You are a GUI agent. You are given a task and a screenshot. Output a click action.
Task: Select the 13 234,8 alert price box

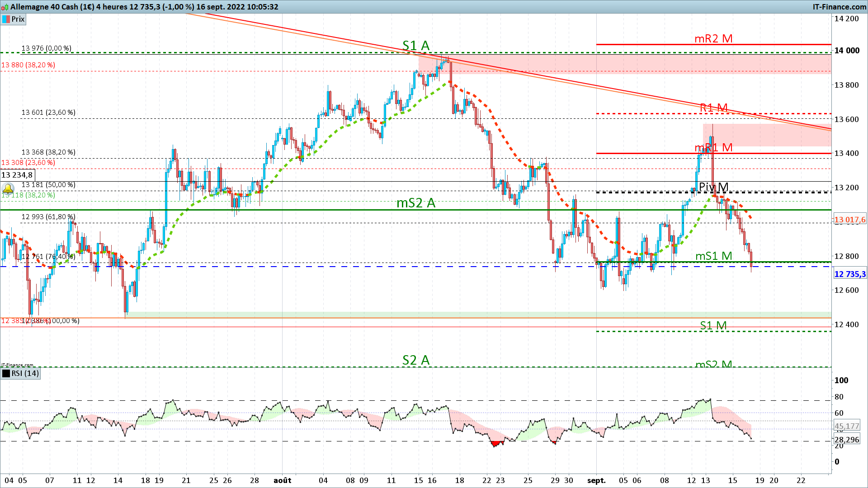(x=17, y=175)
